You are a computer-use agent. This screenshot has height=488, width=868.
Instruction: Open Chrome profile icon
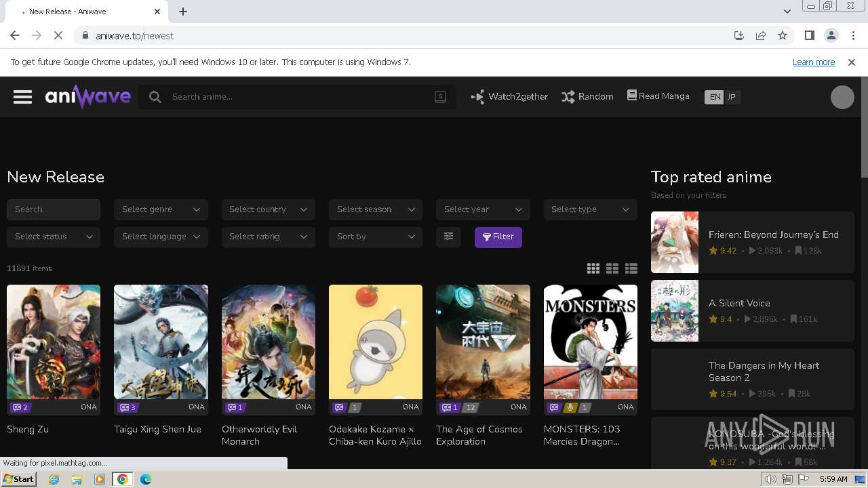(831, 36)
